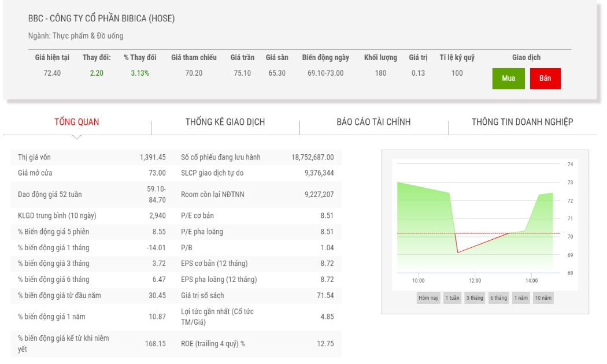
Task: Click the ROE (trailing 4 quý) row
Action: tap(257, 344)
